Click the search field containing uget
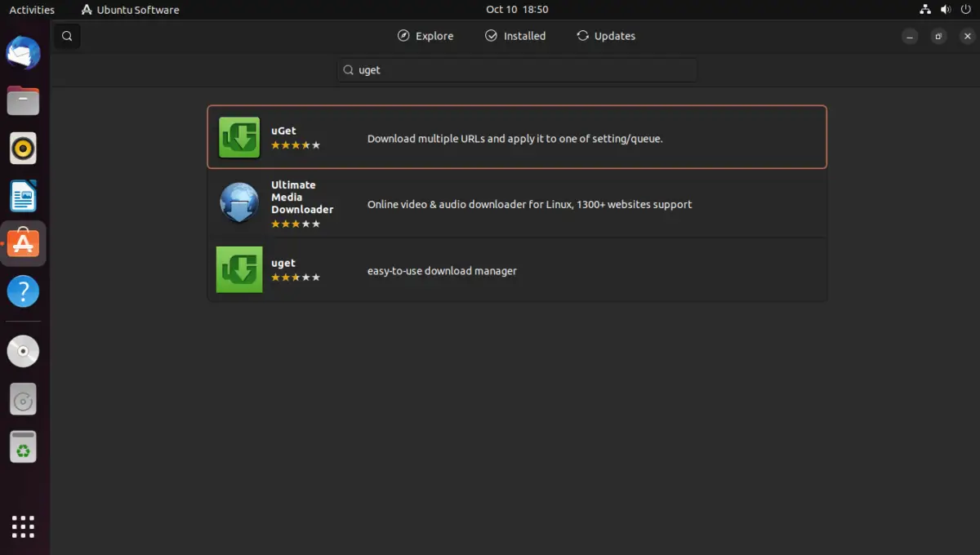Image resolution: width=980 pixels, height=555 pixels. click(x=517, y=70)
